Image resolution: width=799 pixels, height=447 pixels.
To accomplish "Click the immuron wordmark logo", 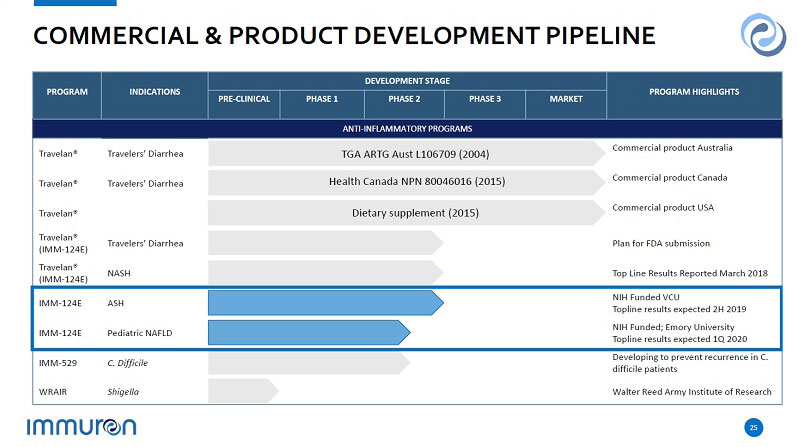I will pyautogui.click(x=82, y=427).
